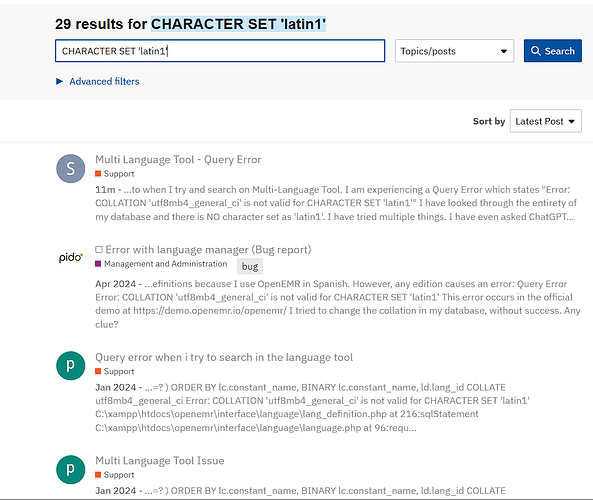Open 'Multi Language Tool Issue' topic
The image size is (593, 500).
click(x=160, y=461)
